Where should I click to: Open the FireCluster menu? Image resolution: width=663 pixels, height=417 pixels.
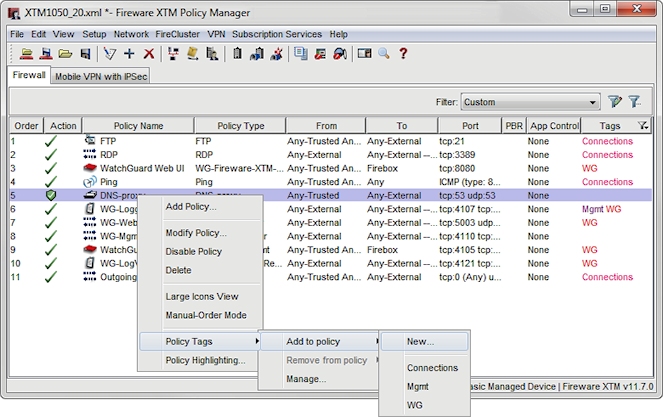tap(177, 34)
